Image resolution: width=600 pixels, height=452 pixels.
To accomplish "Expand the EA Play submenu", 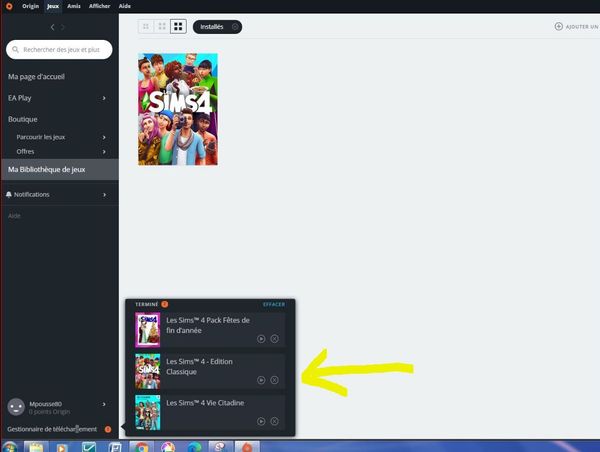I will click(x=104, y=98).
